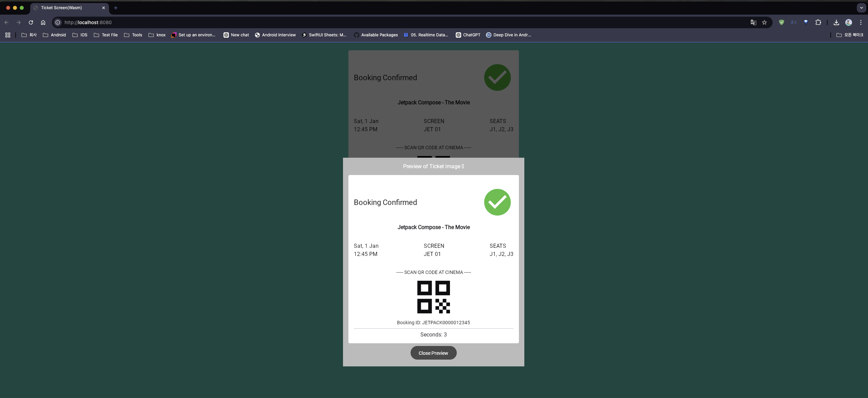Click 'Booking Confirmed' in the preview ticket
868x398 pixels.
[385, 202]
